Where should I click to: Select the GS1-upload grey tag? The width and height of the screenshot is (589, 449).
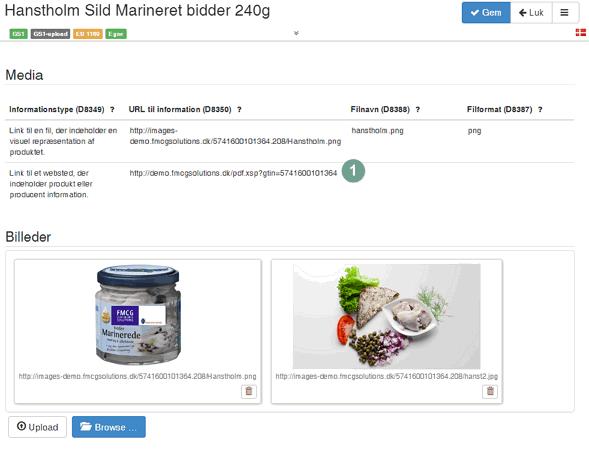[x=50, y=34]
